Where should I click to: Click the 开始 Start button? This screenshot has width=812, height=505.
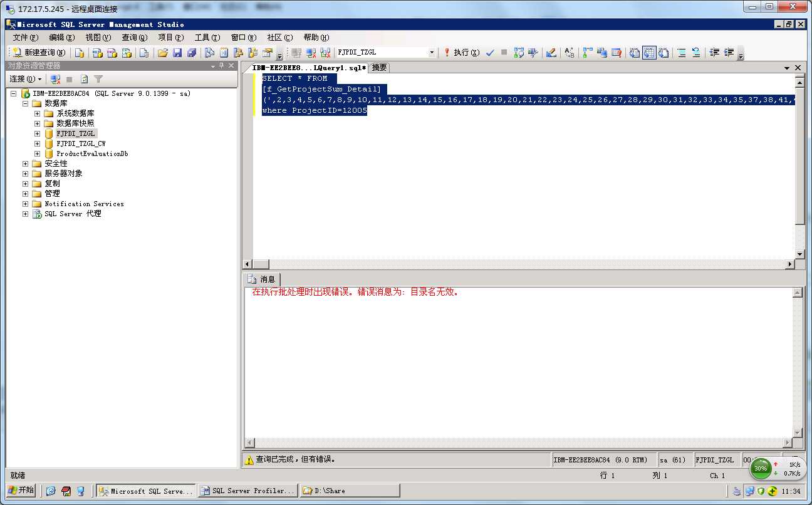(21, 491)
